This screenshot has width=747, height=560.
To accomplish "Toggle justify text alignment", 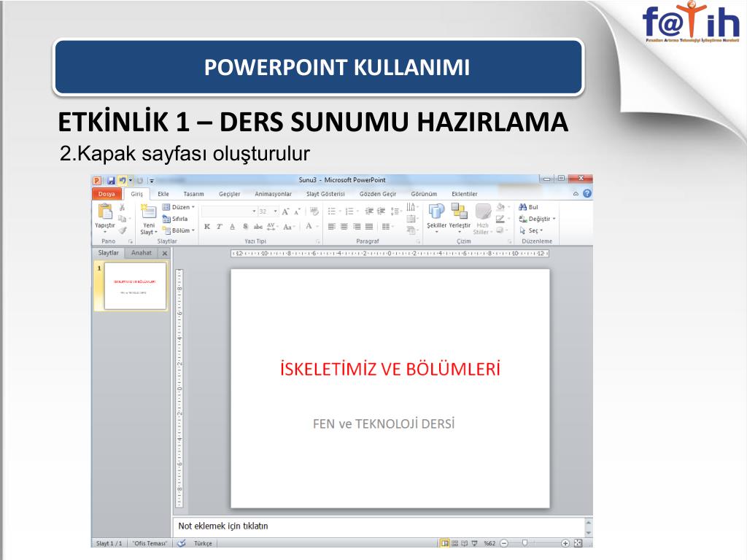I will click(x=369, y=227).
